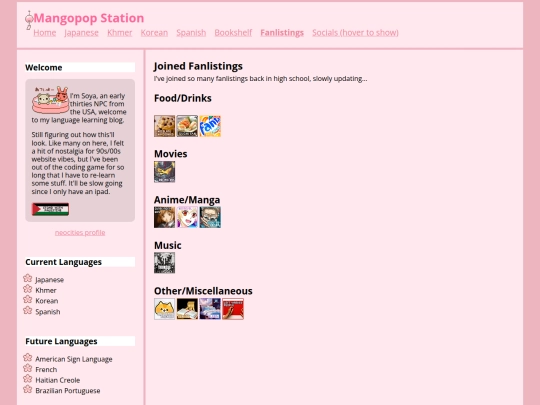Click the Mangopop Station site title
Viewport: 540px width, 405px height.
point(89,18)
